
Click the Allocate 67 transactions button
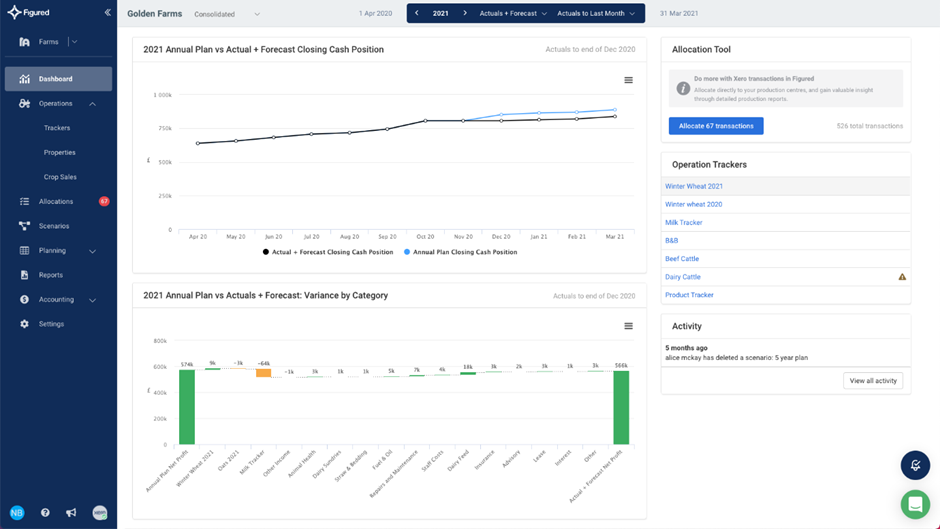click(x=716, y=126)
